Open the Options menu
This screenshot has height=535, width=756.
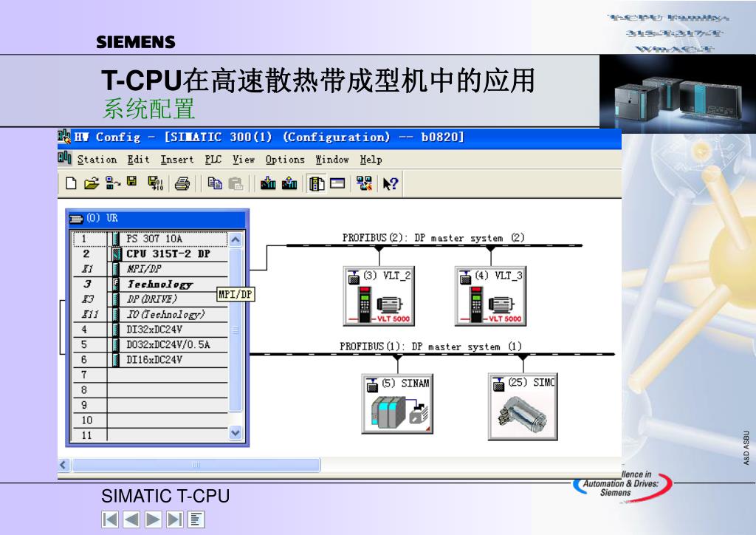[285, 159]
